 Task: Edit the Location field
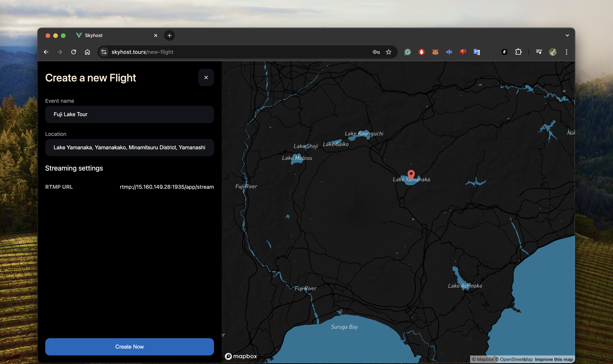129,147
